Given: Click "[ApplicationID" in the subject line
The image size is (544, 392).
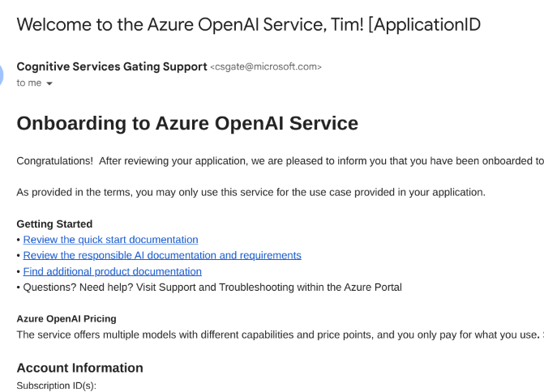Looking at the screenshot, I should [424, 24].
